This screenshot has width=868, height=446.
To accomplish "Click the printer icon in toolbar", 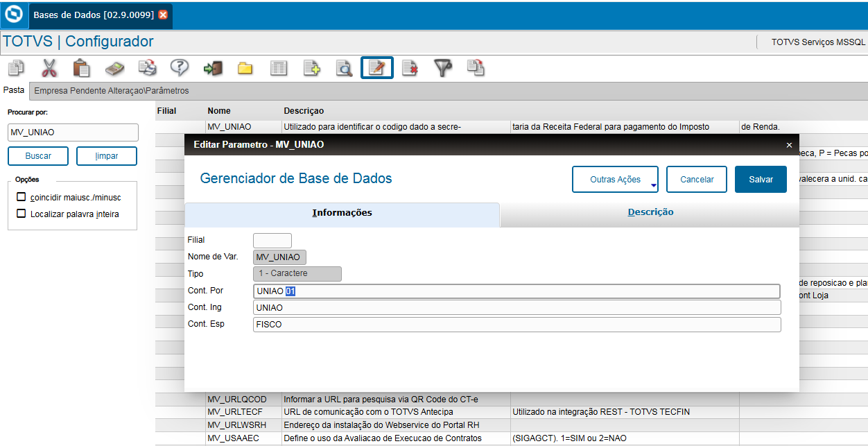I will coord(147,68).
